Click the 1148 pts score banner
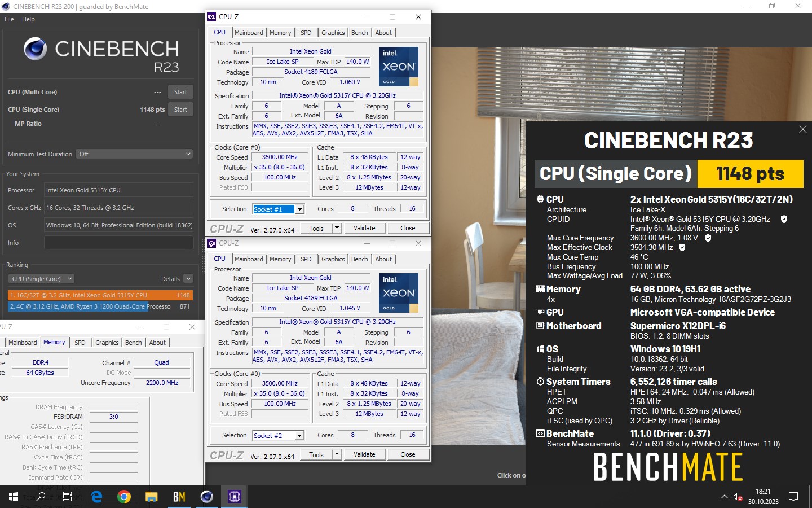This screenshot has height=508, width=812. 751,174
